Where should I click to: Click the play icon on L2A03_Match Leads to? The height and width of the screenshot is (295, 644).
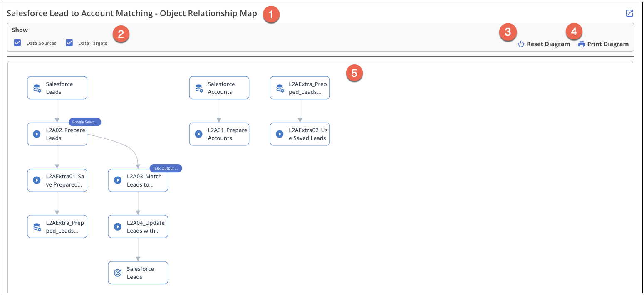click(118, 180)
